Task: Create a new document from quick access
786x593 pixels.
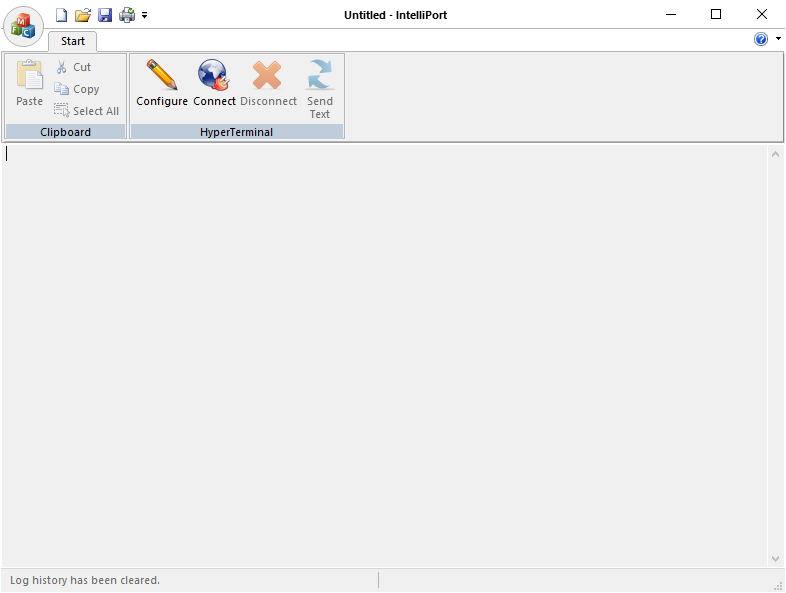Action: pos(62,15)
